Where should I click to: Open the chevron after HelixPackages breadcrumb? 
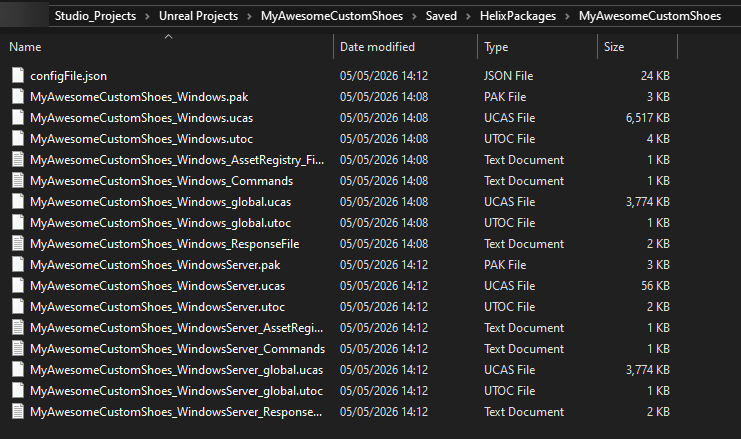tap(568, 17)
